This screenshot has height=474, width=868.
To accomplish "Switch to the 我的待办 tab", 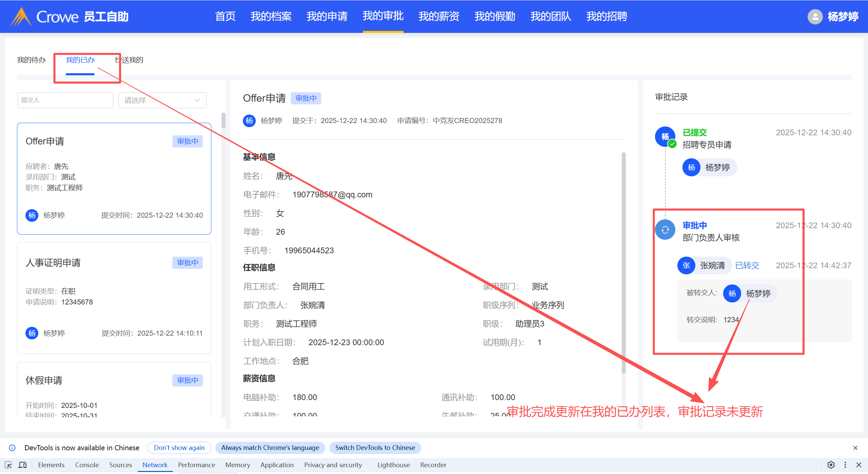I will tap(31, 60).
